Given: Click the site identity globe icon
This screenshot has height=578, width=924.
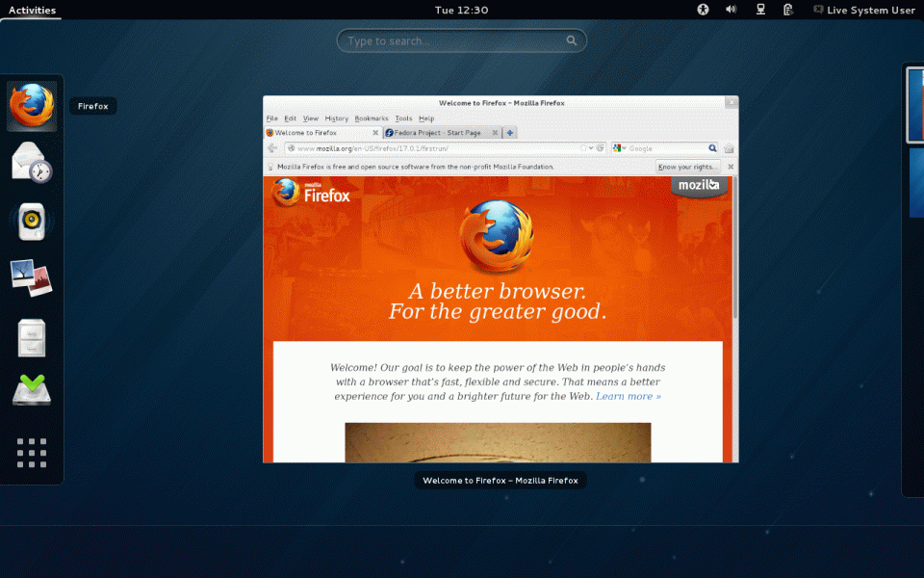Looking at the screenshot, I should [291, 148].
